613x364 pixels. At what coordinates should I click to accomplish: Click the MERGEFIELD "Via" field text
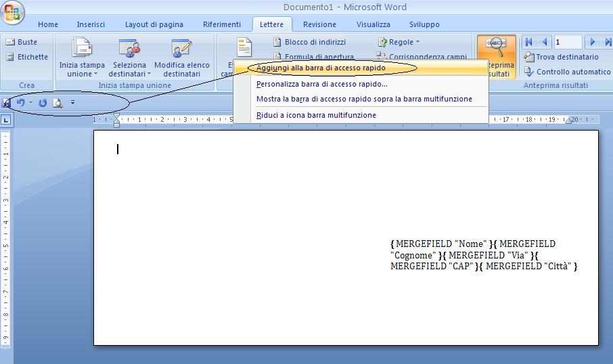[489, 255]
